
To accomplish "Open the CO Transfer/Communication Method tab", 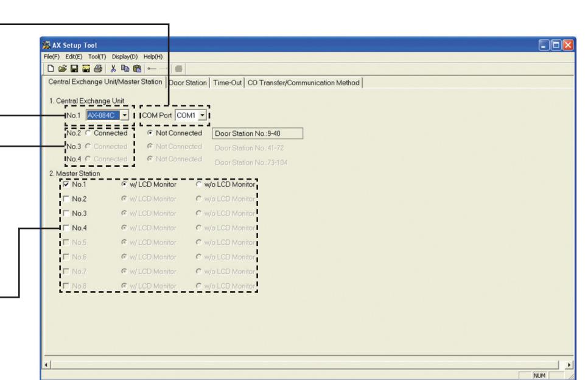I will (303, 83).
